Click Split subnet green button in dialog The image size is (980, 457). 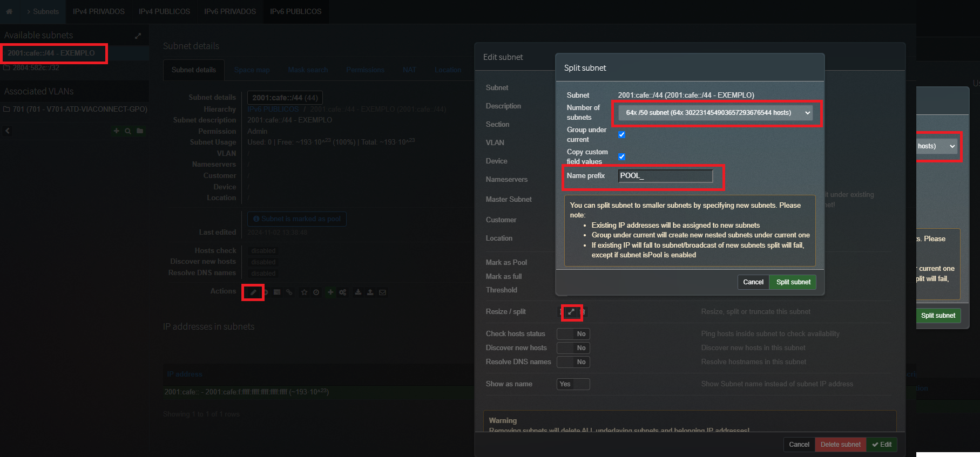click(793, 282)
